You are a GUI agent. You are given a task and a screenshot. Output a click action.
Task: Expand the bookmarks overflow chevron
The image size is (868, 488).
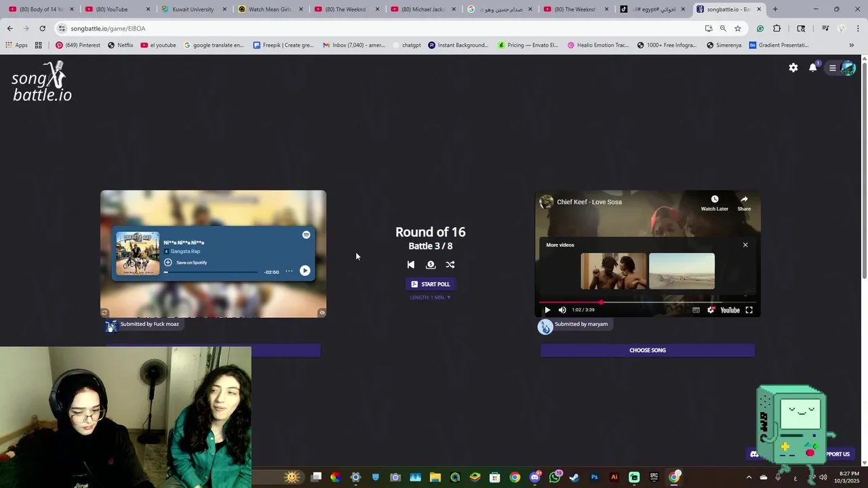(x=852, y=45)
